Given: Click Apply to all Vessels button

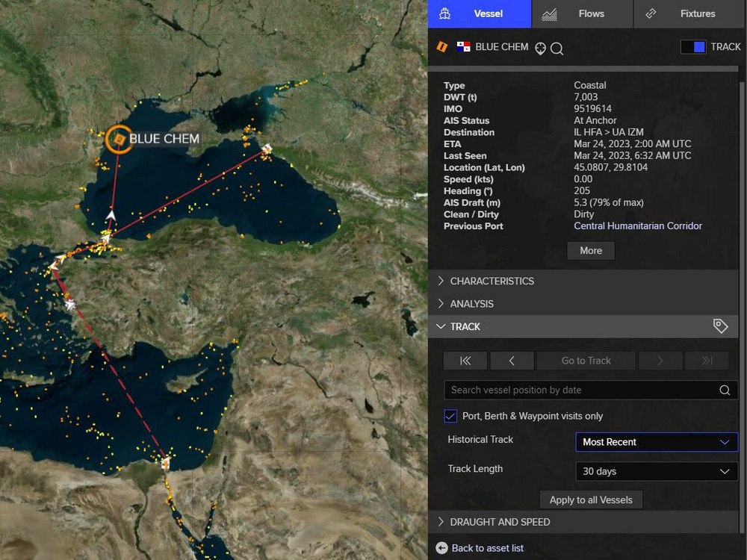Looking at the screenshot, I should [591, 500].
